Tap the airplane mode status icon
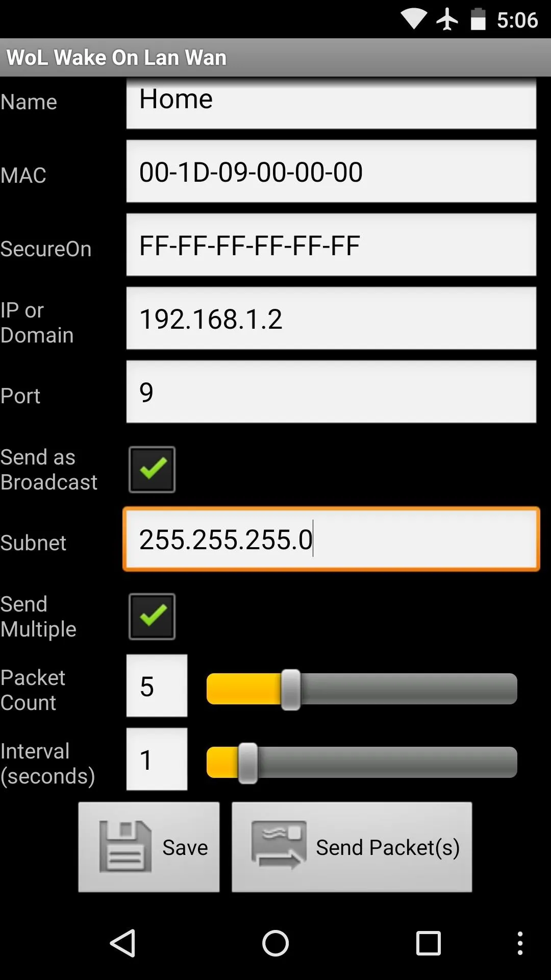 click(447, 19)
